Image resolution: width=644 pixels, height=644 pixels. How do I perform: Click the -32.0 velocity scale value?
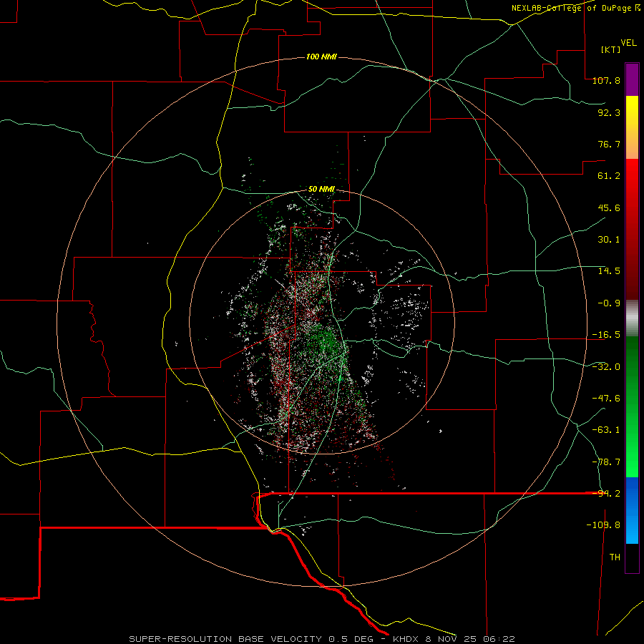(x=606, y=367)
